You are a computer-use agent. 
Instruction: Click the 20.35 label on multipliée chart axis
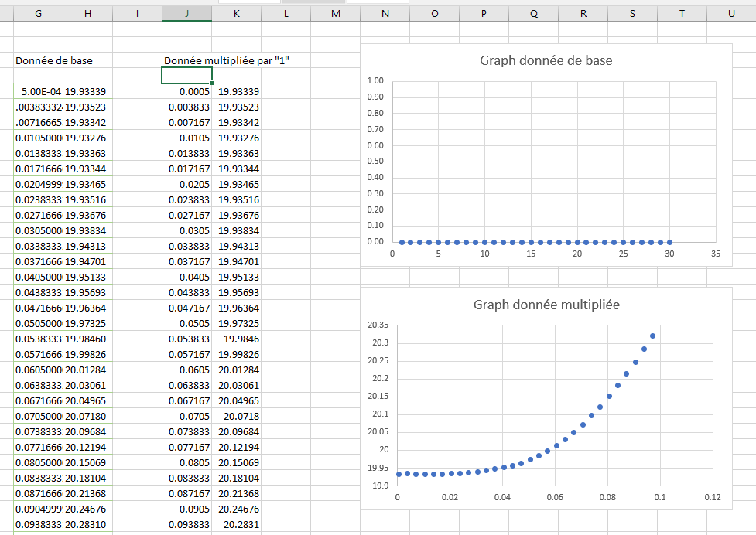tap(378, 325)
